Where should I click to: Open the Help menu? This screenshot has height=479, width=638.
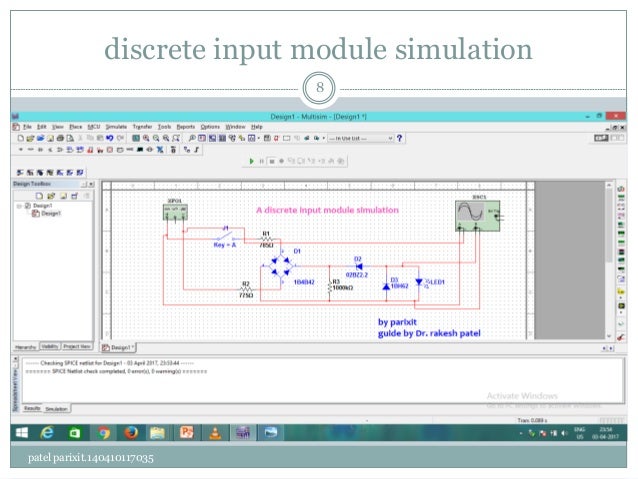coord(256,127)
